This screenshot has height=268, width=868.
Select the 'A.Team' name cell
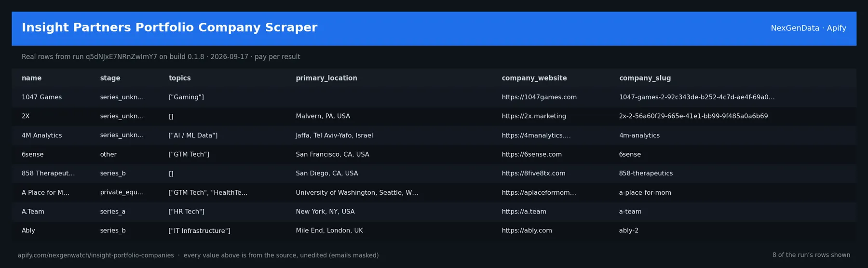[x=33, y=212]
